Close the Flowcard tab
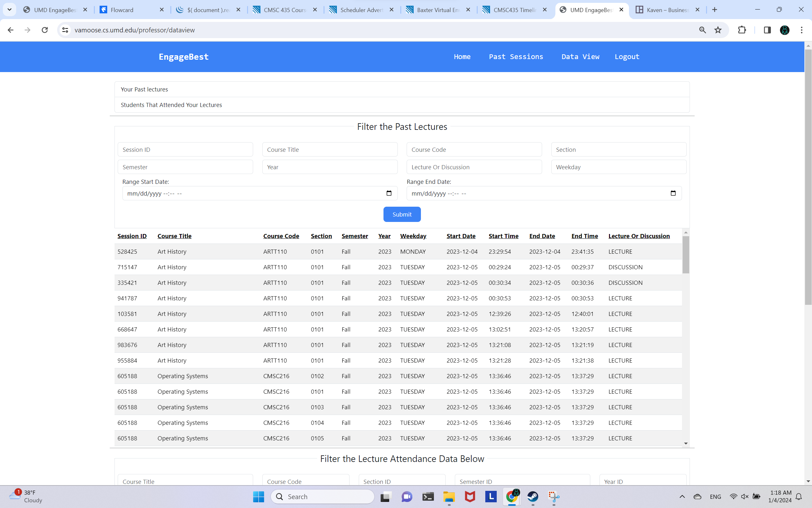 point(162,10)
